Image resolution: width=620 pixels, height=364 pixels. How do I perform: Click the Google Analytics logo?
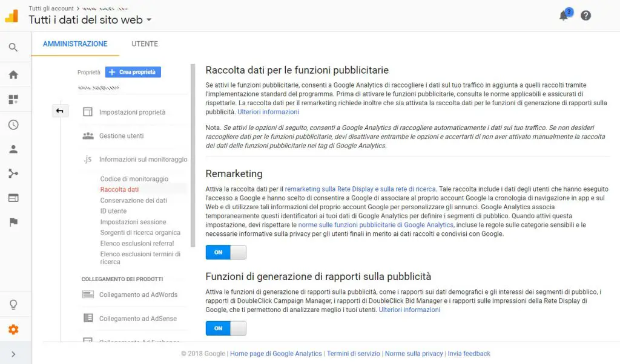click(x=12, y=16)
